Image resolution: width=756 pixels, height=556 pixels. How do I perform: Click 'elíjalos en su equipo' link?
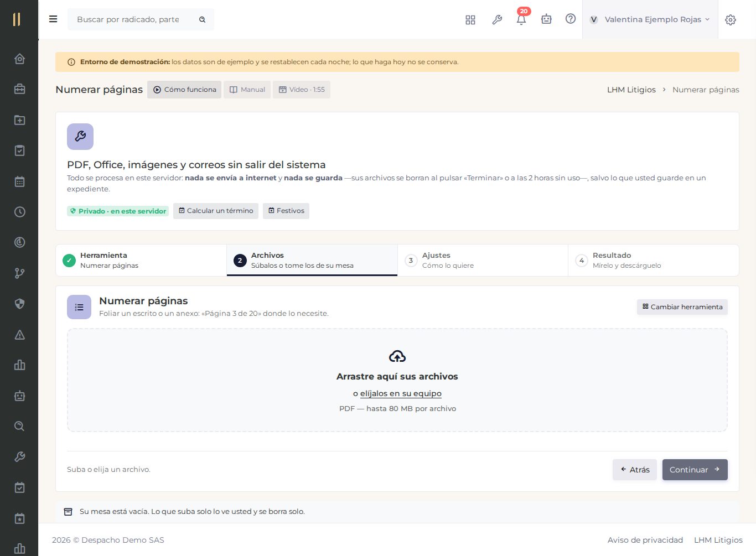point(401,393)
